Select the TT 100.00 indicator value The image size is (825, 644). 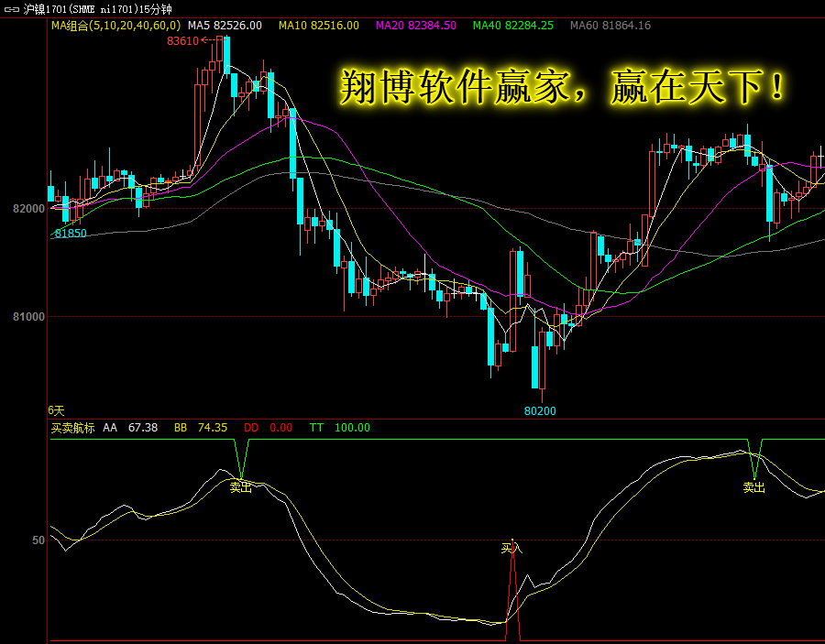point(339,428)
